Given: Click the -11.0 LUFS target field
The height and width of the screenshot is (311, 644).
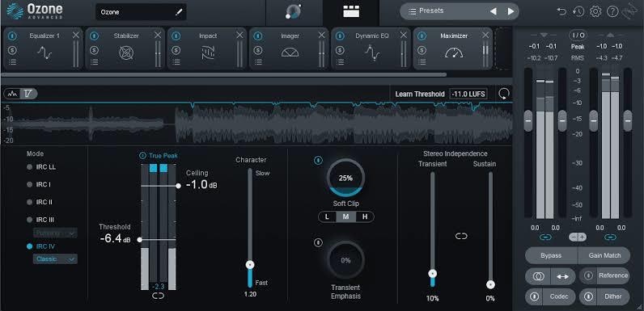Looking at the screenshot, I should (468, 94).
